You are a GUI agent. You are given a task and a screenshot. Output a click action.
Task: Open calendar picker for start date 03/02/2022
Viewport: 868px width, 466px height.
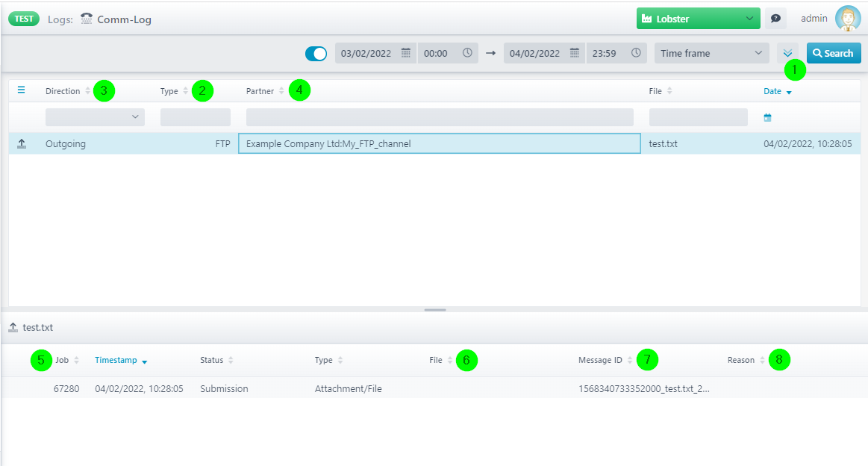pos(406,52)
